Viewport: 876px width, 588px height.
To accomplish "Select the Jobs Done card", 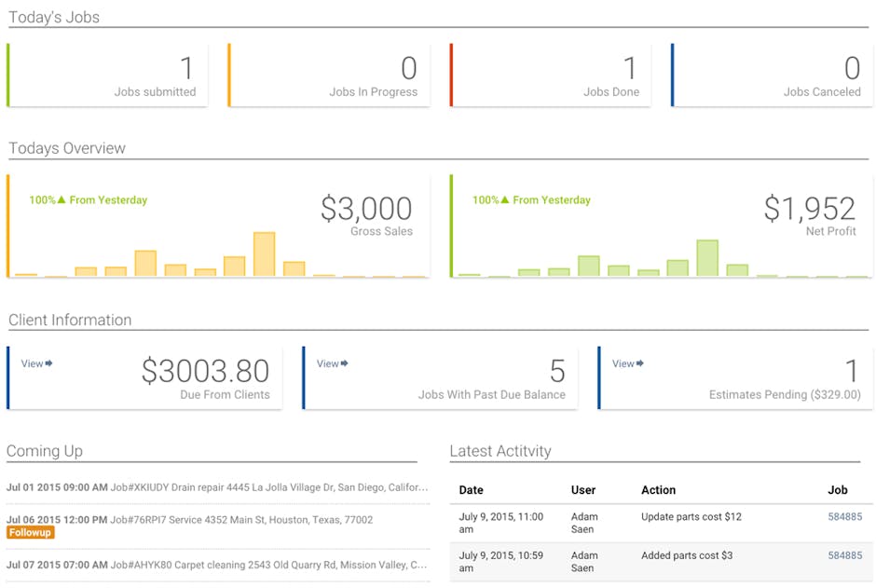I will pyautogui.click(x=550, y=75).
